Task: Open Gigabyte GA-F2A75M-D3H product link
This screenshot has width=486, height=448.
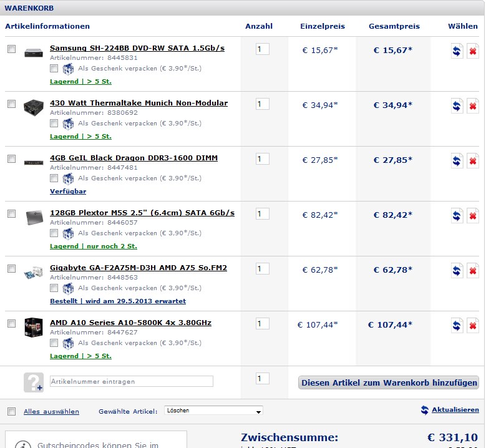Action: (x=139, y=268)
